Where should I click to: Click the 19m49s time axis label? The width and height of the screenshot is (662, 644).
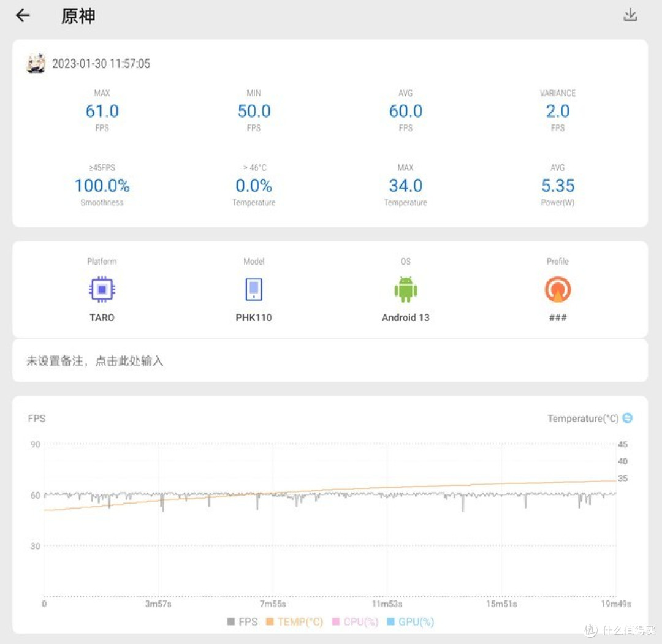616,604
